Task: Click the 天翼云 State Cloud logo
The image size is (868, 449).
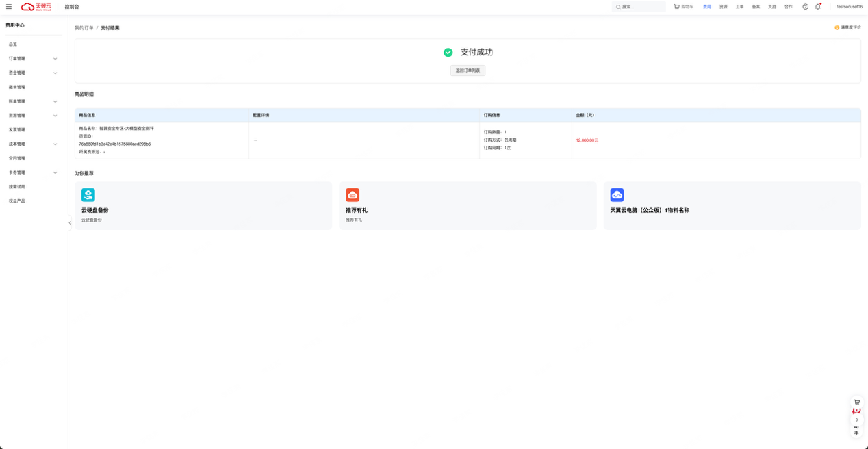Action: pos(36,7)
